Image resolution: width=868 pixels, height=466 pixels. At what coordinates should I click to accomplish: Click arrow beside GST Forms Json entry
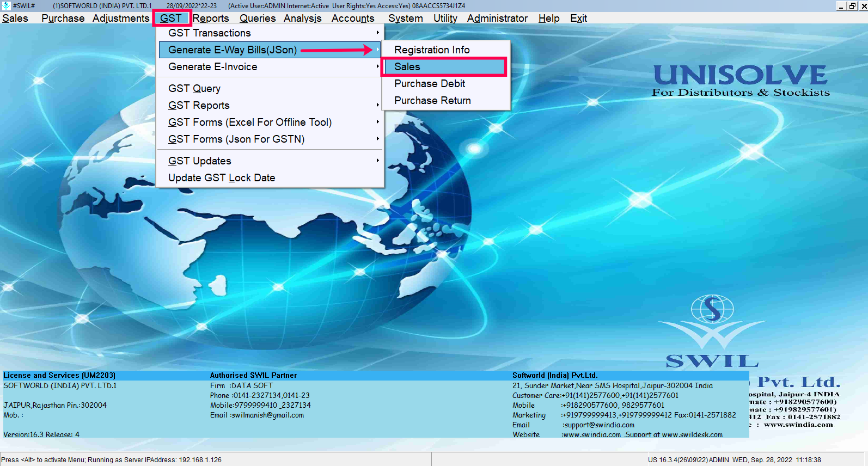tap(377, 139)
